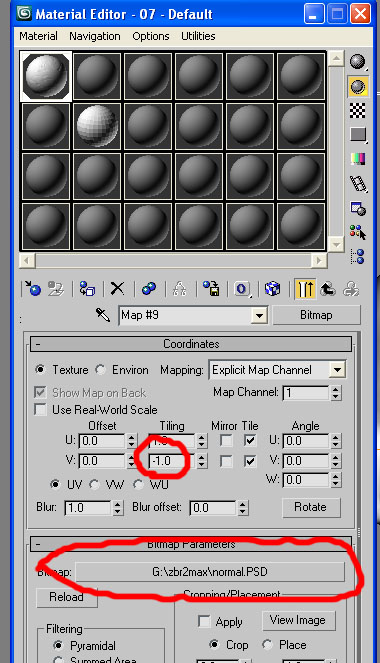The width and height of the screenshot is (380, 663).
Task: Click the Map Channel spinner
Action: (x=336, y=393)
